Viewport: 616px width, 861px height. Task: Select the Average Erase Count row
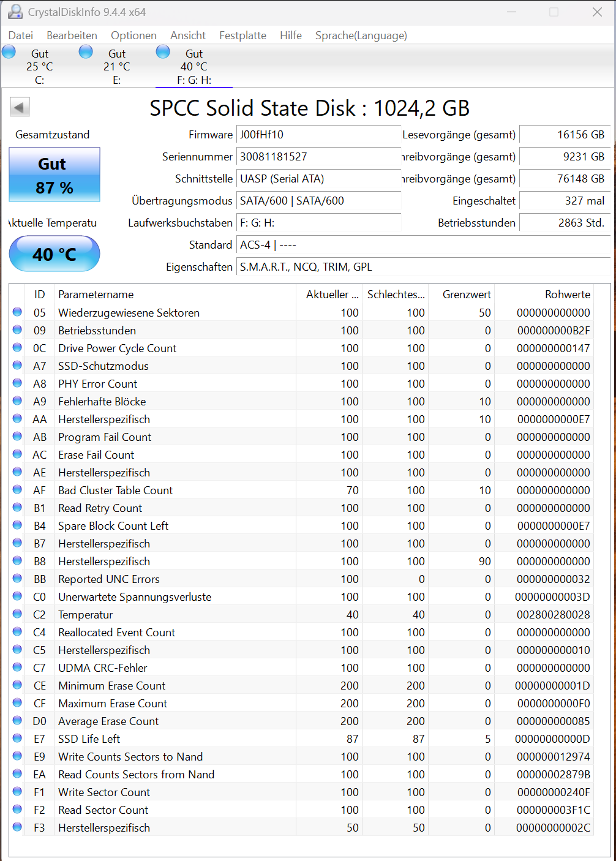tap(301, 721)
